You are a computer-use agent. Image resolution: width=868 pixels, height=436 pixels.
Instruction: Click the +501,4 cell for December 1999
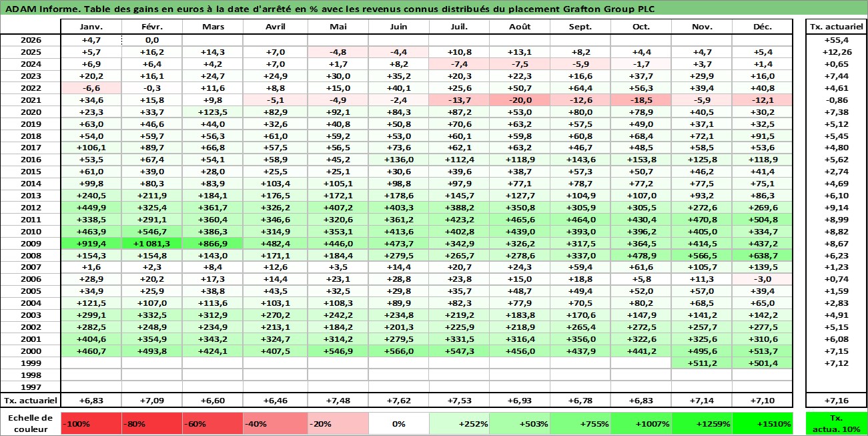tap(763, 363)
